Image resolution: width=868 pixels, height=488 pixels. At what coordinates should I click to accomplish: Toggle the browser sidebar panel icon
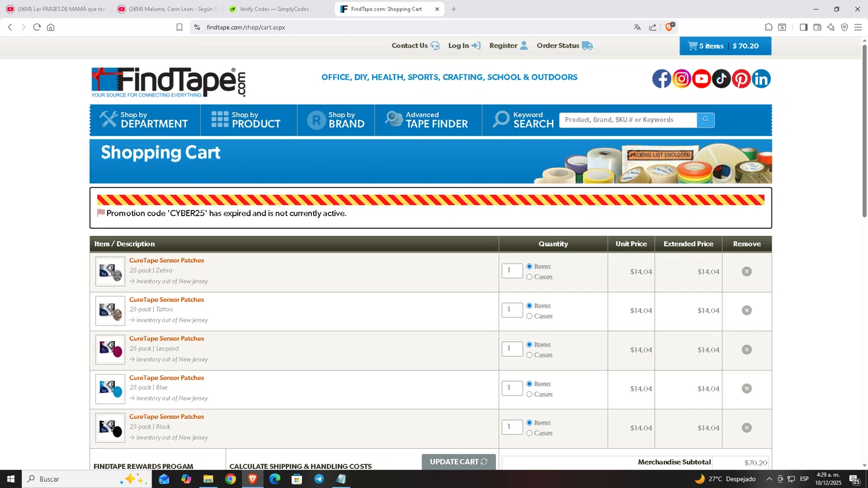pyautogui.click(x=803, y=27)
